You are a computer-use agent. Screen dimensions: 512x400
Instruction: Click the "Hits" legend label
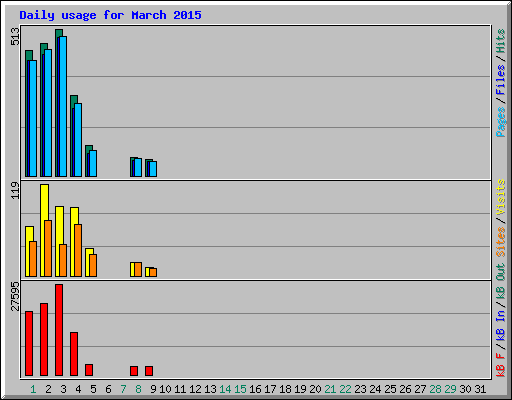[x=501, y=41]
